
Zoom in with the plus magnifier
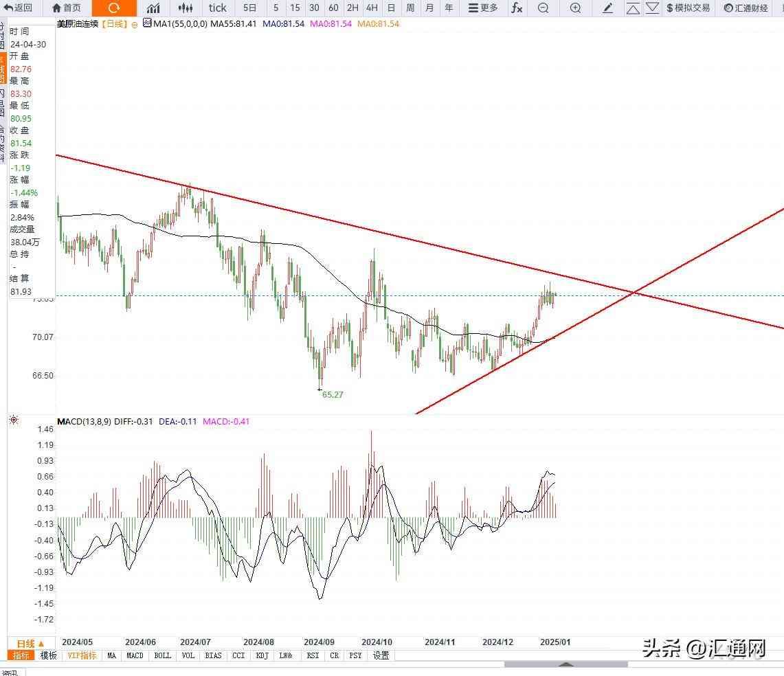click(x=575, y=8)
